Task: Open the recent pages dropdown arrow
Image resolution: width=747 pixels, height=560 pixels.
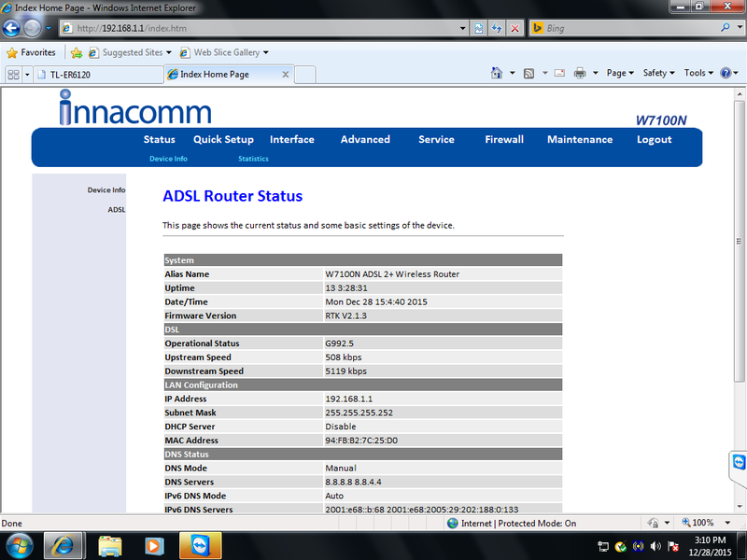Action: 49,28
